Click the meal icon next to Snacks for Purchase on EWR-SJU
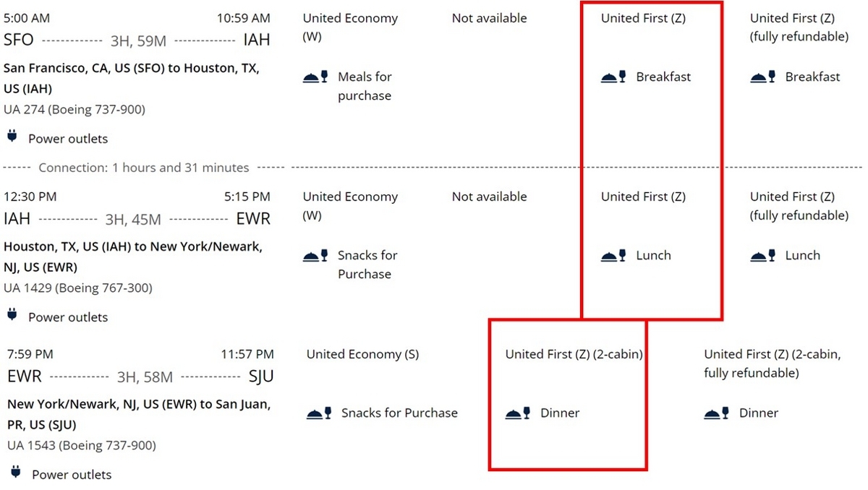 tap(319, 413)
